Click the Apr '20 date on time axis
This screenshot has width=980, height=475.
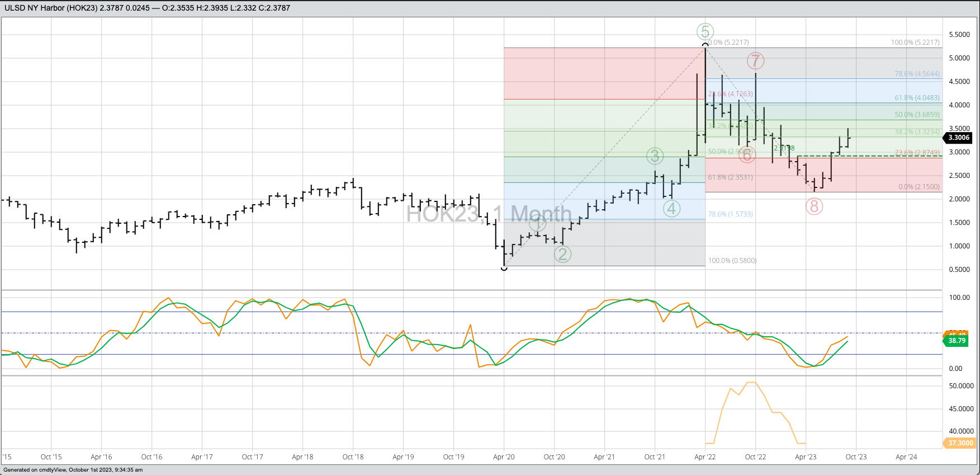pyautogui.click(x=504, y=457)
